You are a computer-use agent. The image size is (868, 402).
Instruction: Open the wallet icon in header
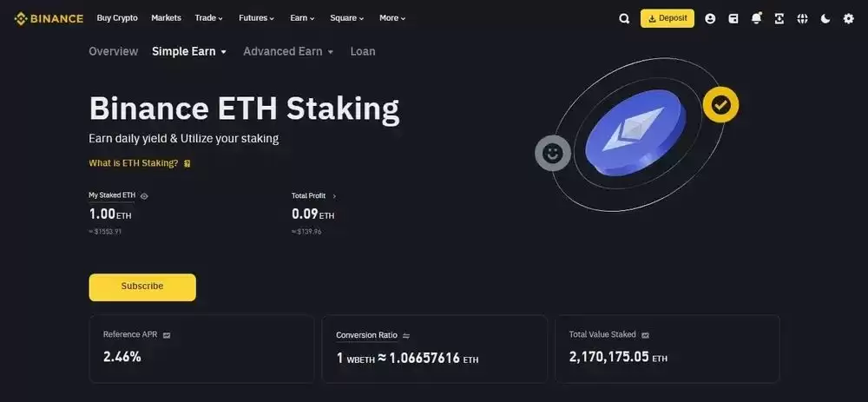point(733,18)
